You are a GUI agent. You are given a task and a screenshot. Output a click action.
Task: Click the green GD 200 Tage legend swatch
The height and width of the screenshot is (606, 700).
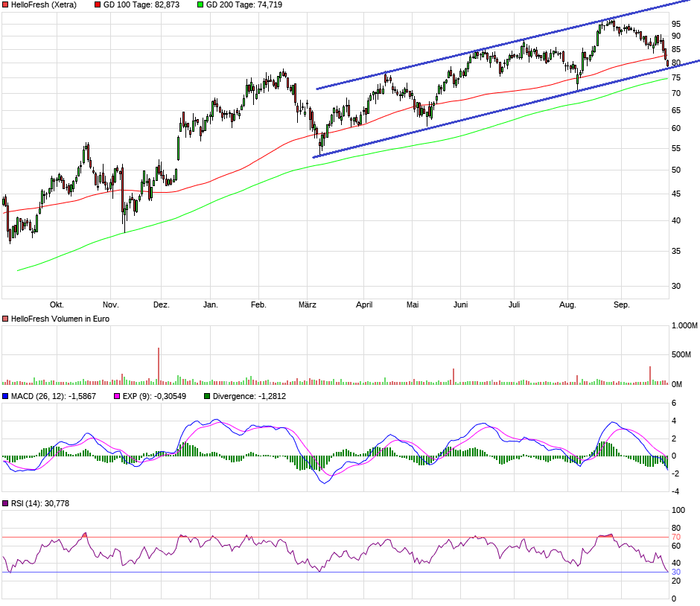(200, 5)
